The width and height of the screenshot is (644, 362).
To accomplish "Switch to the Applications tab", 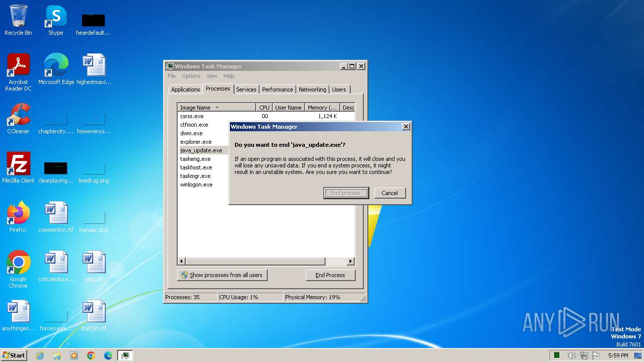I will click(186, 89).
